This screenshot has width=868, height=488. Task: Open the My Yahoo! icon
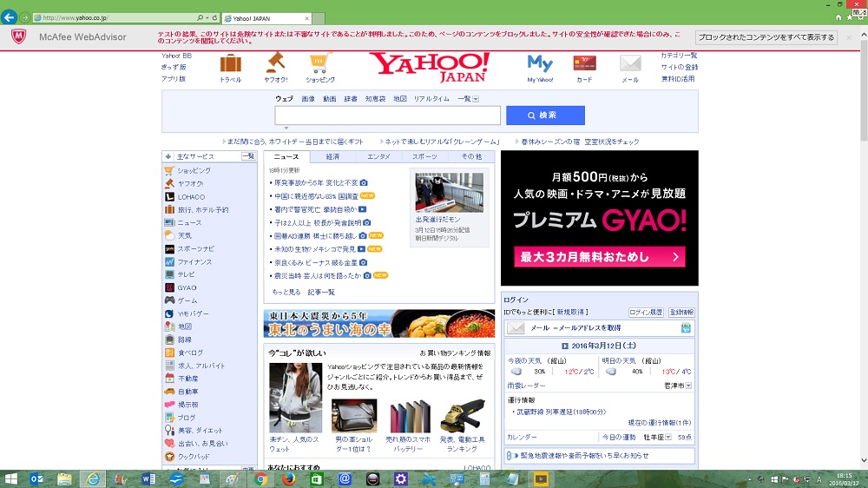(x=540, y=64)
